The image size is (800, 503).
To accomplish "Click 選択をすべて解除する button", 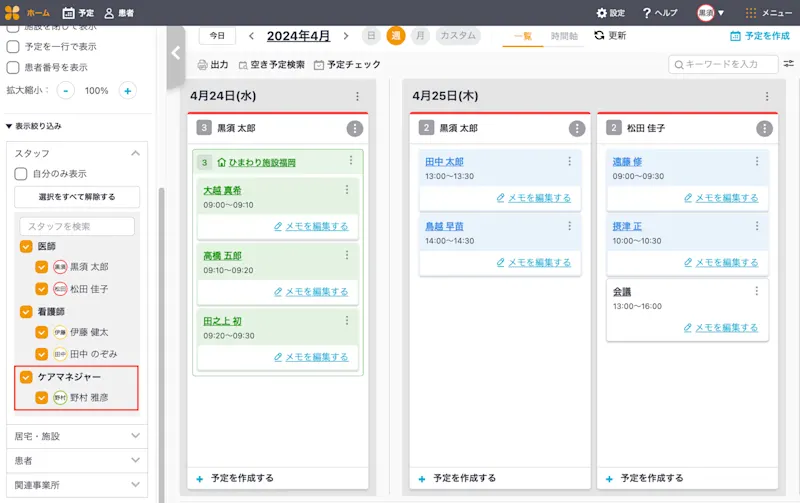I will click(x=77, y=197).
